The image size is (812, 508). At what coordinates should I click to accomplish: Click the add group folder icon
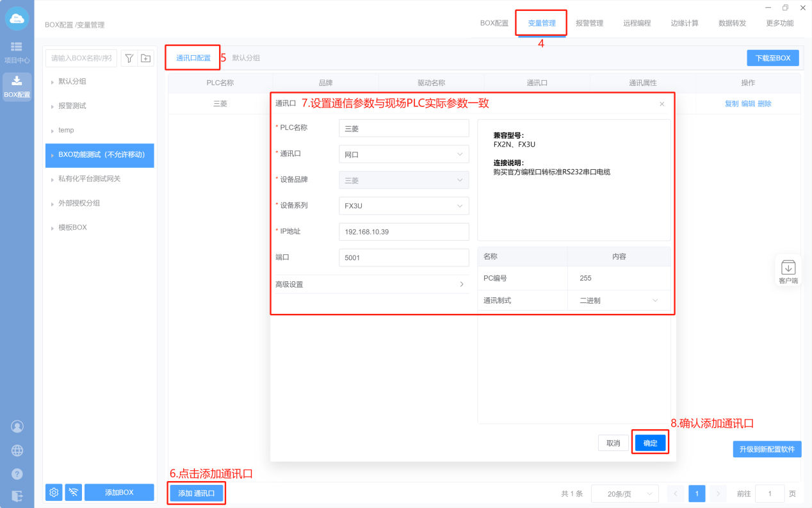[146, 58]
